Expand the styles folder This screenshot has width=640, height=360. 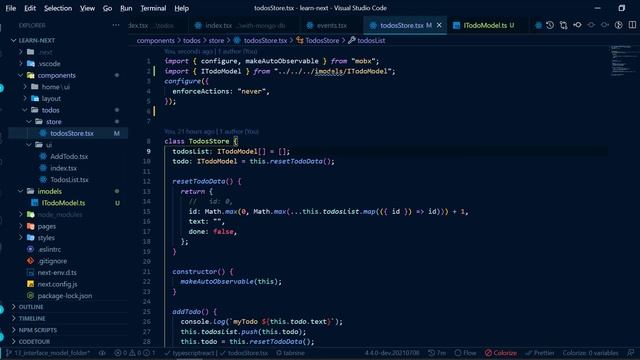(46, 238)
